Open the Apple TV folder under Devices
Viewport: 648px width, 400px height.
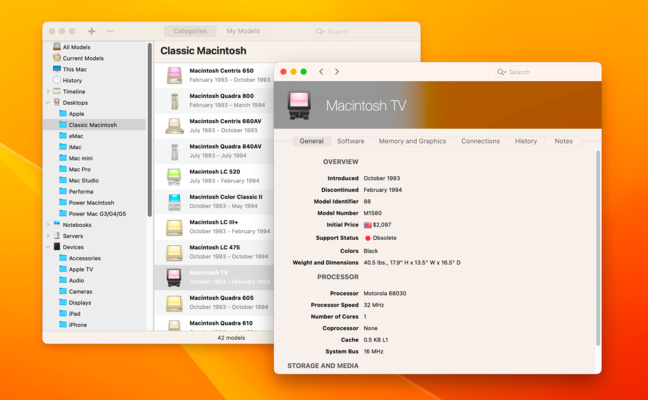point(76,269)
